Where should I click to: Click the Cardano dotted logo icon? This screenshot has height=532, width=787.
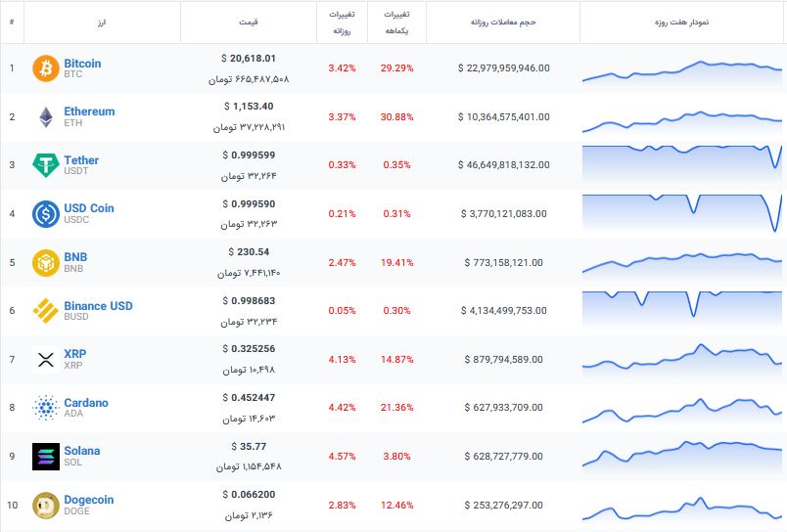(x=46, y=407)
